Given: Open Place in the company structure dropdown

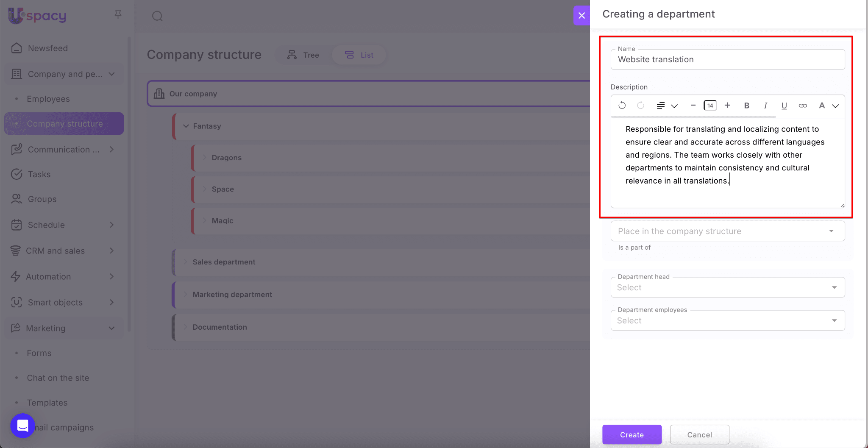Looking at the screenshot, I should click(727, 231).
